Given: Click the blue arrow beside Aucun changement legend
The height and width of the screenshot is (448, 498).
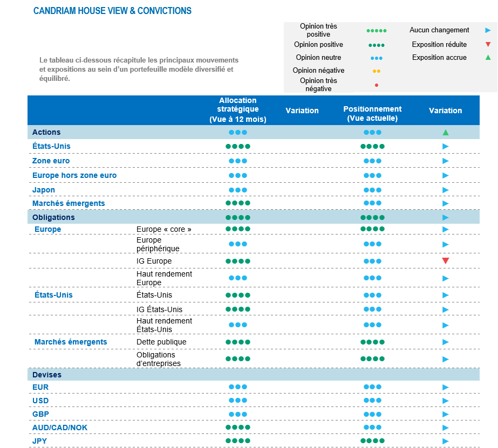Looking at the screenshot, I should click(x=488, y=31).
